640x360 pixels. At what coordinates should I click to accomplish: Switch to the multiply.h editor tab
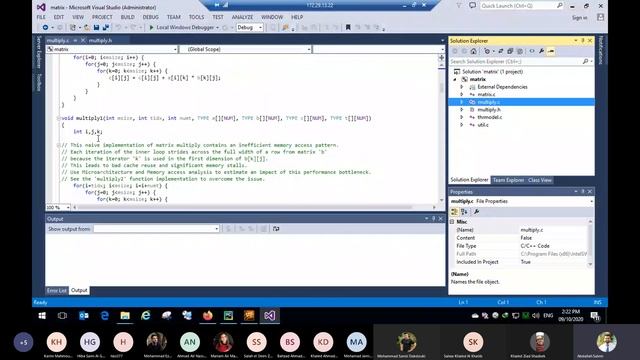(100, 40)
